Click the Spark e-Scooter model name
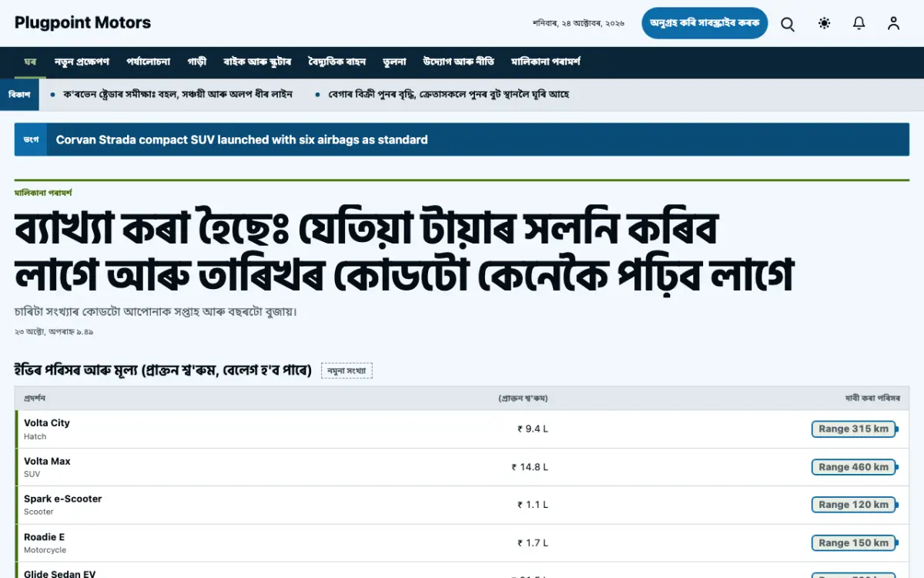Screen dimensions: 924x578 (63, 499)
